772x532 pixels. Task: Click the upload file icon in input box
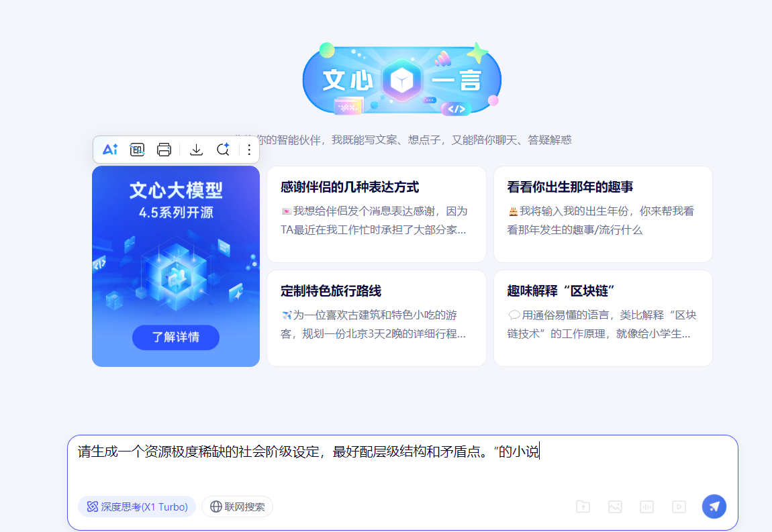583,507
